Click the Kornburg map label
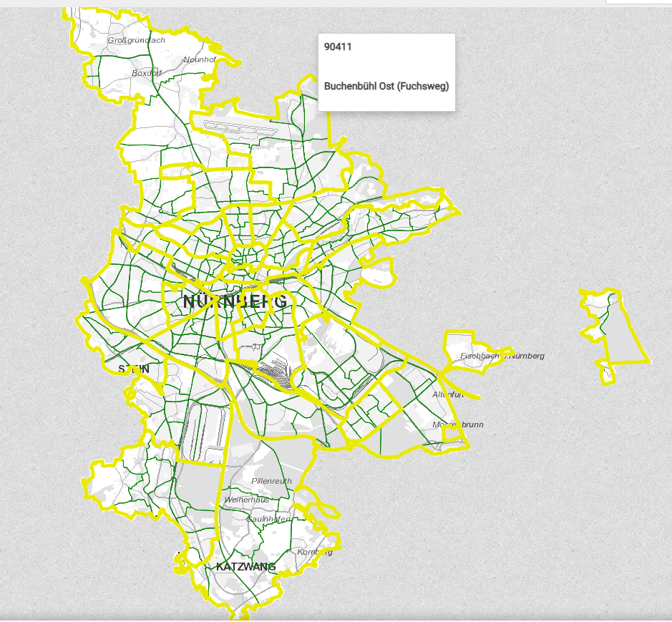 (x=315, y=552)
